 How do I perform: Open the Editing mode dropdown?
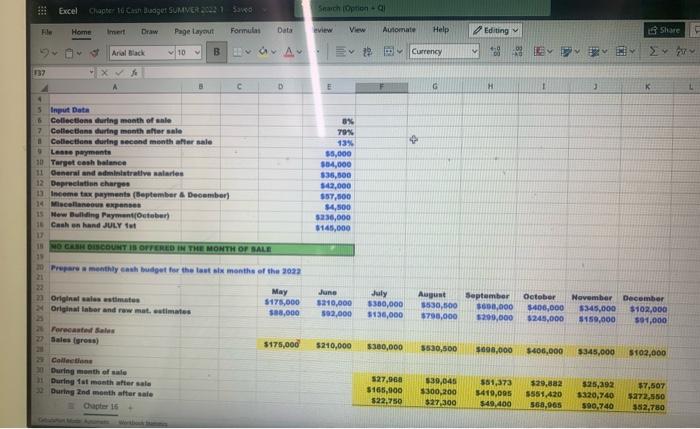point(495,30)
